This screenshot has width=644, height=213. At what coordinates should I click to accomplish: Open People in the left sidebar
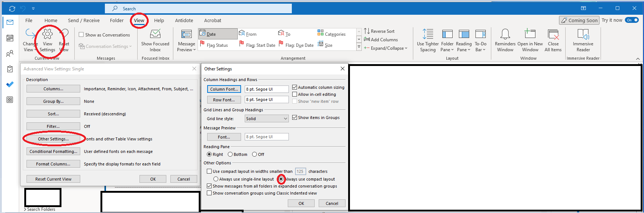click(x=10, y=53)
